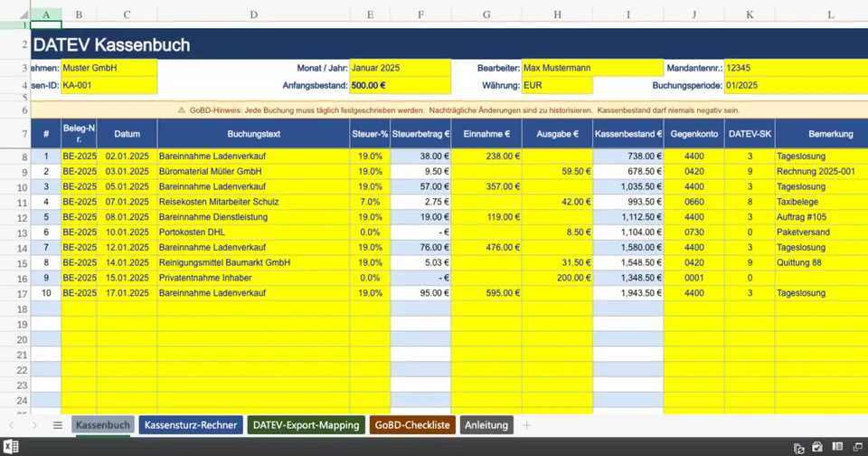Select column D header
The width and height of the screenshot is (868, 456).
pyautogui.click(x=253, y=14)
